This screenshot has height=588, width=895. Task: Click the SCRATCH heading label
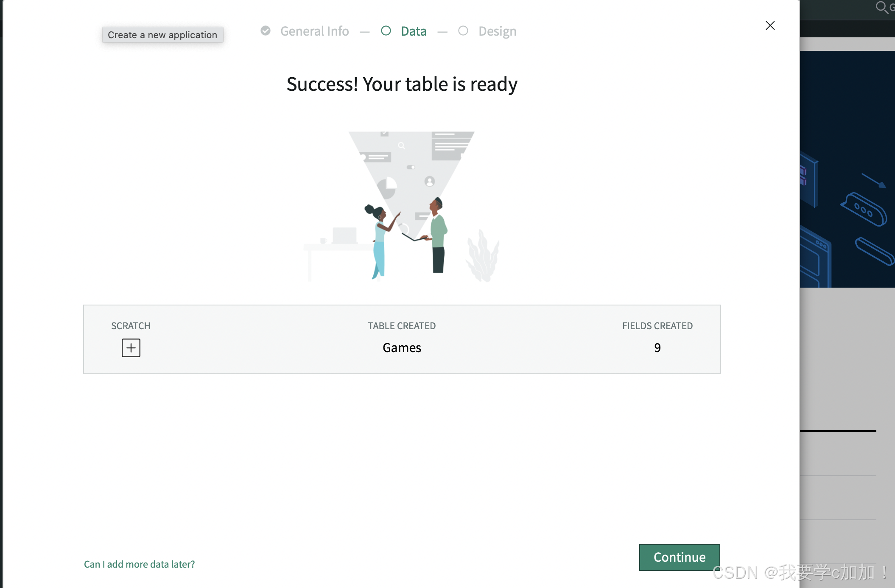131,326
